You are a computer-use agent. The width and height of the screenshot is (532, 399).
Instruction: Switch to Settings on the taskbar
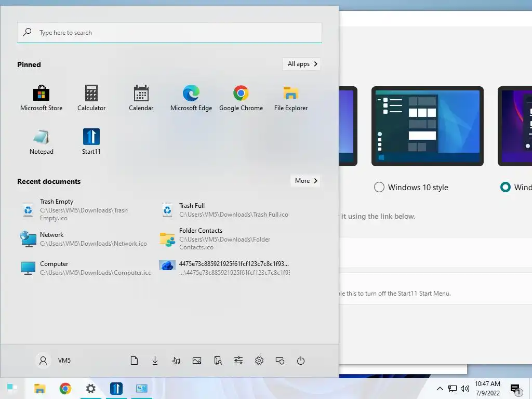tap(90, 388)
